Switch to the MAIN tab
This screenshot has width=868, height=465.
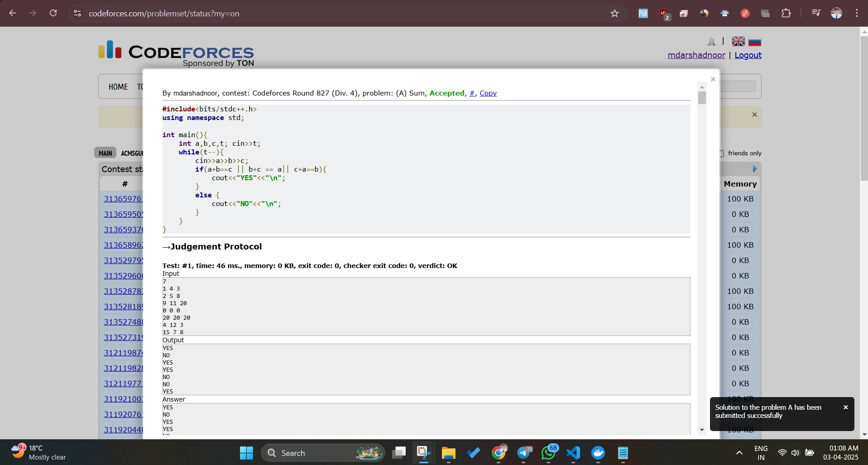coord(106,153)
